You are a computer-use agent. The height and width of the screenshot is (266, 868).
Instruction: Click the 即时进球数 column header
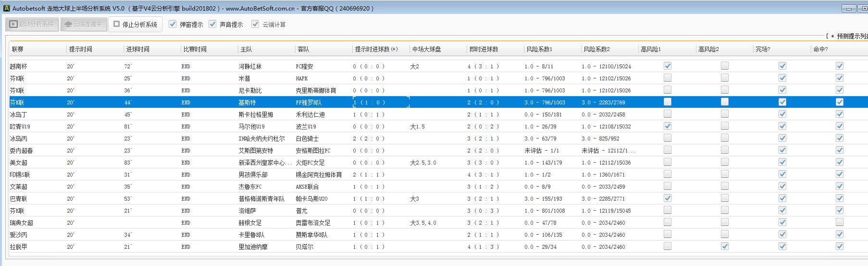(484, 49)
